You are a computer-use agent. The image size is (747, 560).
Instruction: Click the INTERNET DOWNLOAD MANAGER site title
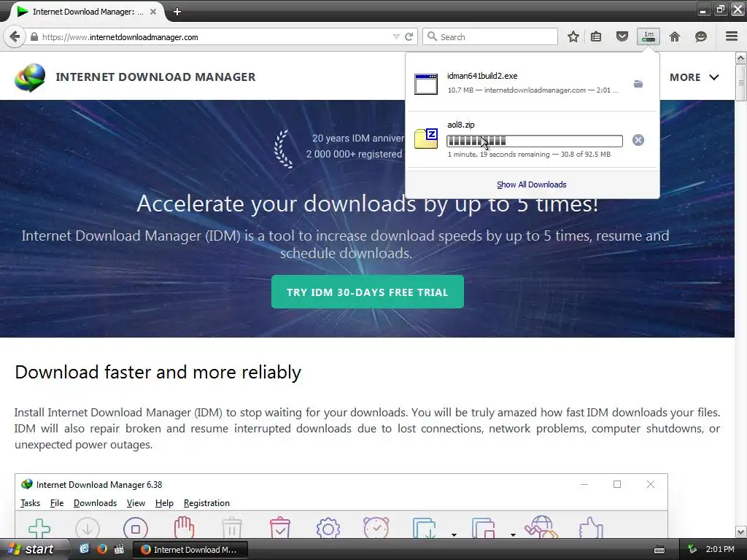(x=155, y=77)
